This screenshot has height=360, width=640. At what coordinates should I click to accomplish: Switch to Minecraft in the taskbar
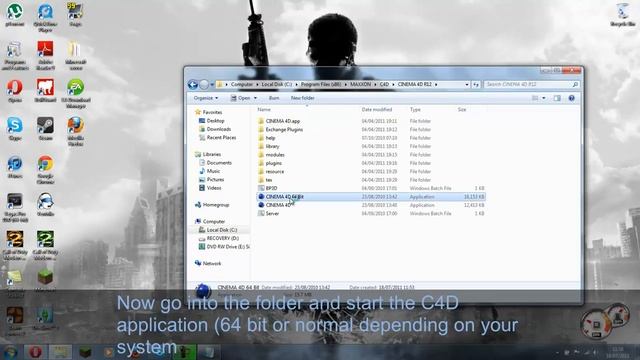tap(85, 352)
